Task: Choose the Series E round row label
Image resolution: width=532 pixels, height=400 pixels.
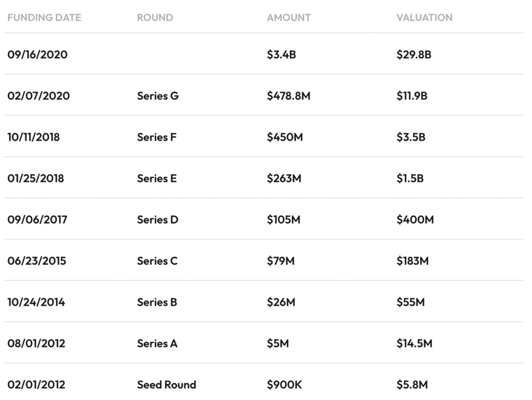Action: tap(157, 179)
